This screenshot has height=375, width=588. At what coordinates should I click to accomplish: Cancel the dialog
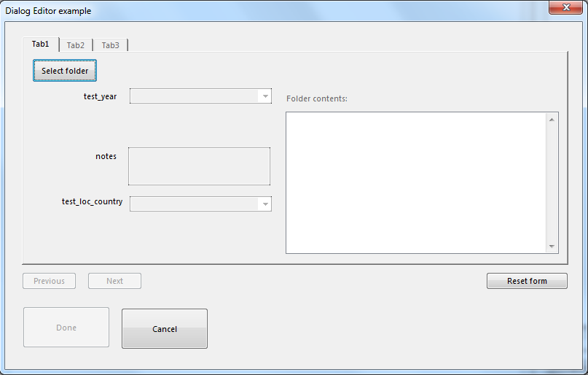click(165, 329)
